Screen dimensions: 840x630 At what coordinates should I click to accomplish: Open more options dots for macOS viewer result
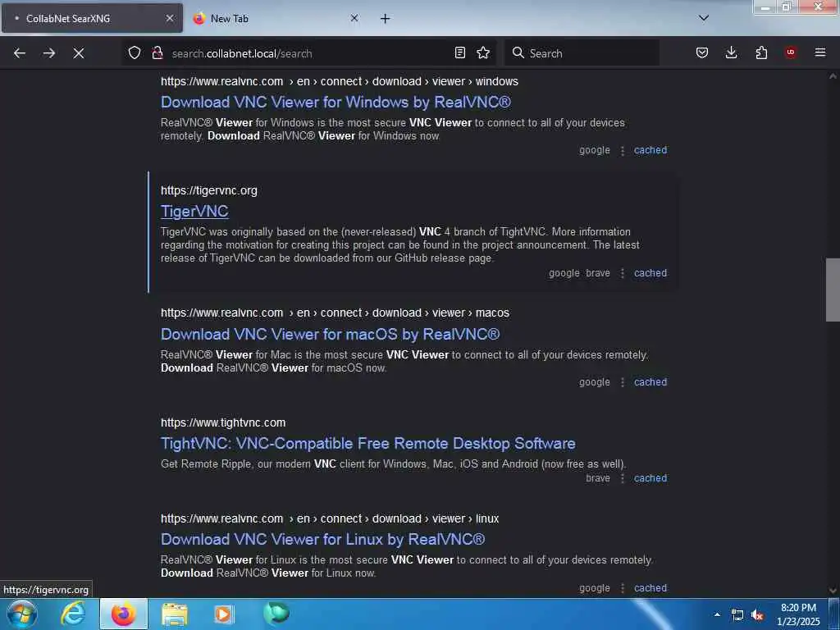[x=622, y=382]
